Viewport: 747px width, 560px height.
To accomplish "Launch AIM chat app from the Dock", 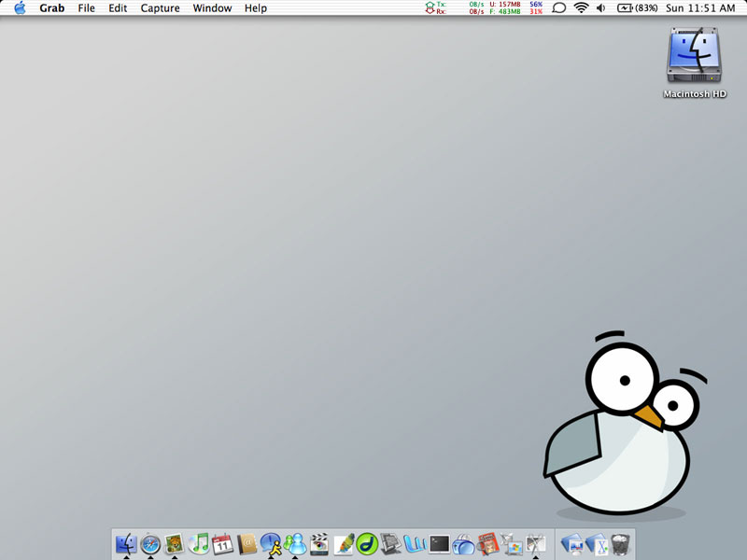I will click(x=271, y=544).
